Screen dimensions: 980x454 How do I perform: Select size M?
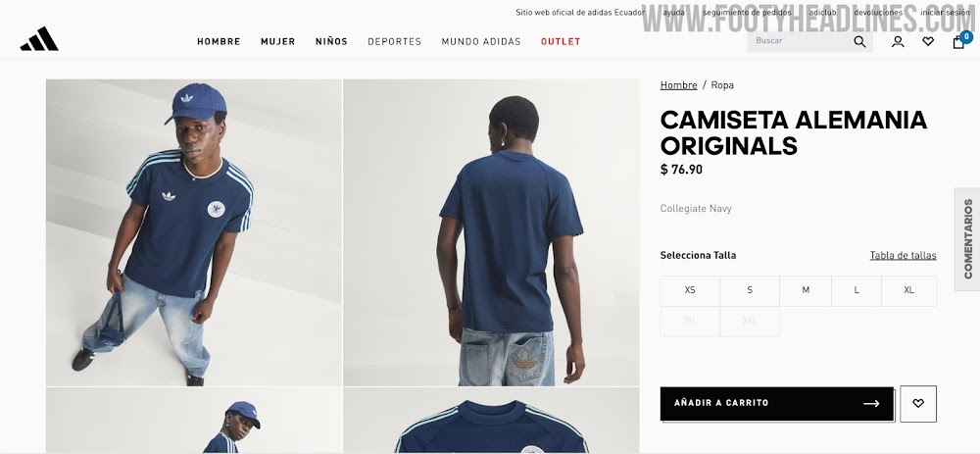coord(806,291)
